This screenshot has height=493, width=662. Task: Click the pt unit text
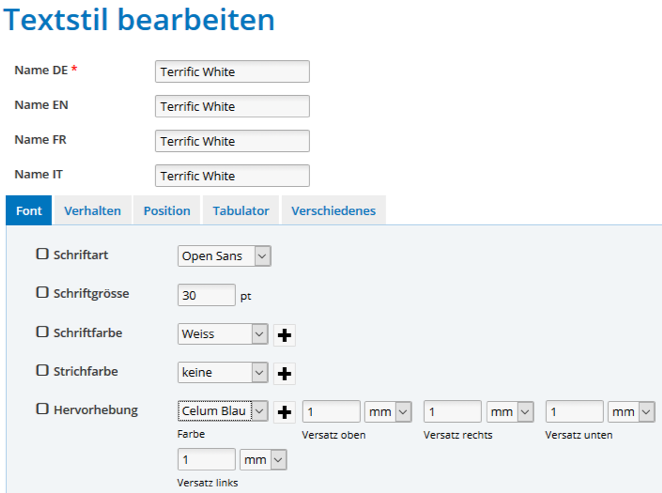point(246,297)
